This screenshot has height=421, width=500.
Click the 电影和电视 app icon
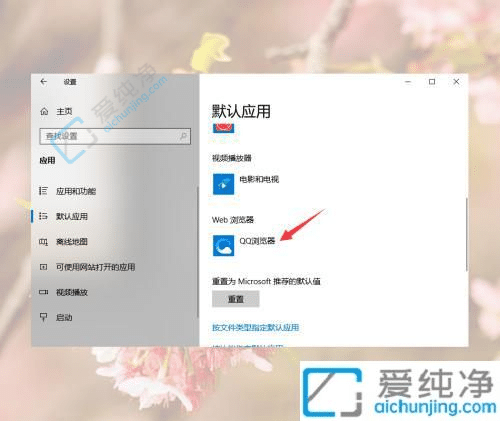[x=223, y=184]
